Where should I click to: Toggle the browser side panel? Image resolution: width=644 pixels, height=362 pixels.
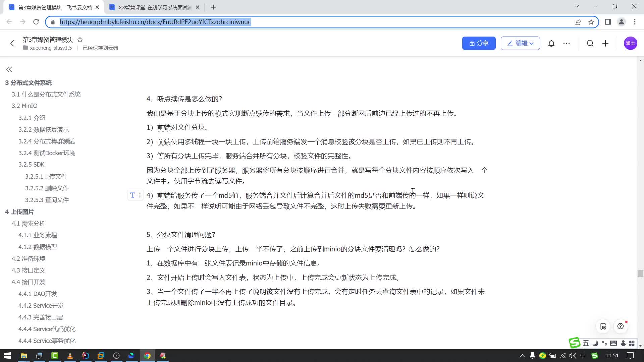click(608, 22)
